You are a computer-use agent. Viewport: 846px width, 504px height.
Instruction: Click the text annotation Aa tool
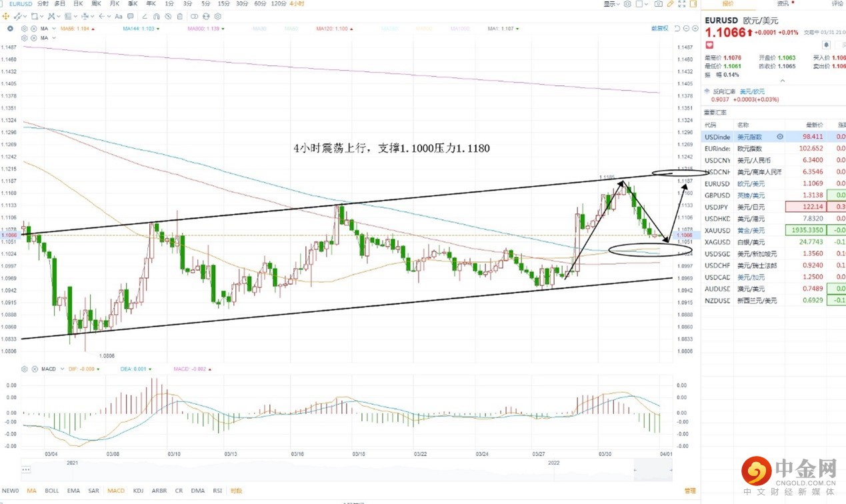pyautogui.click(x=119, y=16)
